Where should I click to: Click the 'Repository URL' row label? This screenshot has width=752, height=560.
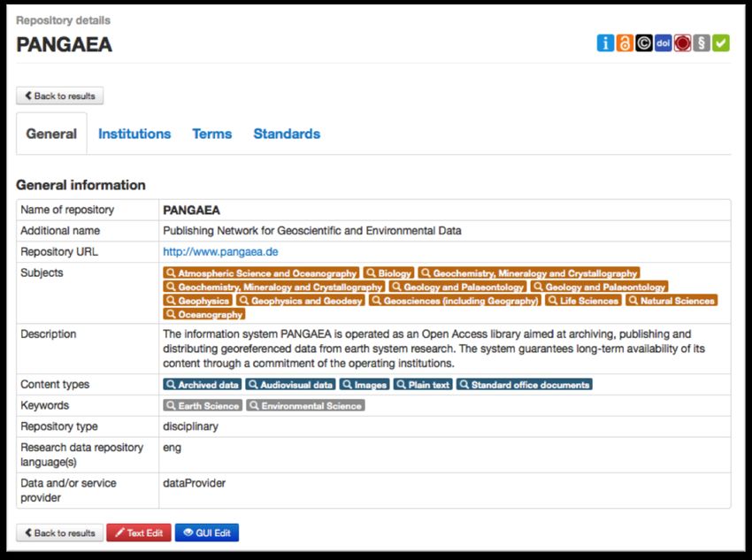[x=59, y=252]
